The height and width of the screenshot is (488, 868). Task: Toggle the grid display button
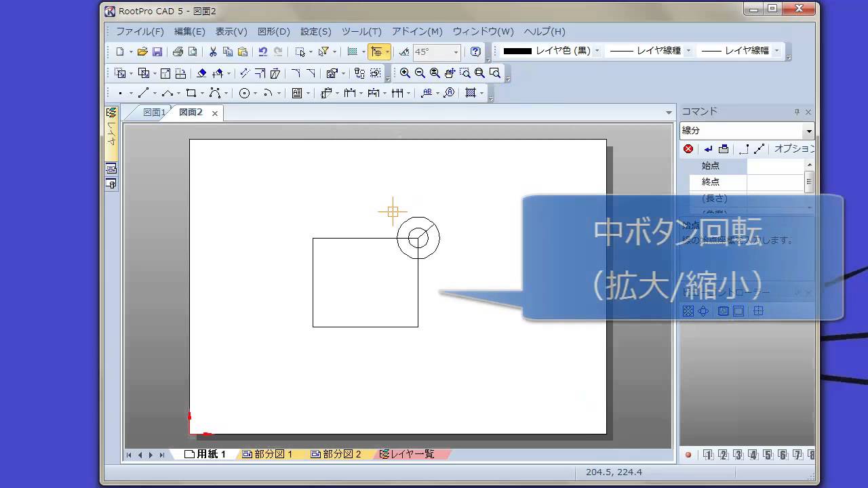pyautogui.click(x=352, y=52)
